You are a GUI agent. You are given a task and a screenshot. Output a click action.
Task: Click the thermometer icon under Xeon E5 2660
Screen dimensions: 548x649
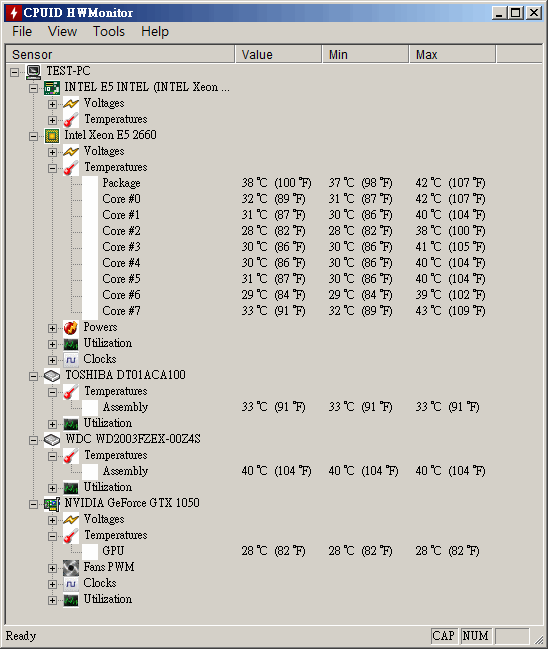tap(71, 168)
